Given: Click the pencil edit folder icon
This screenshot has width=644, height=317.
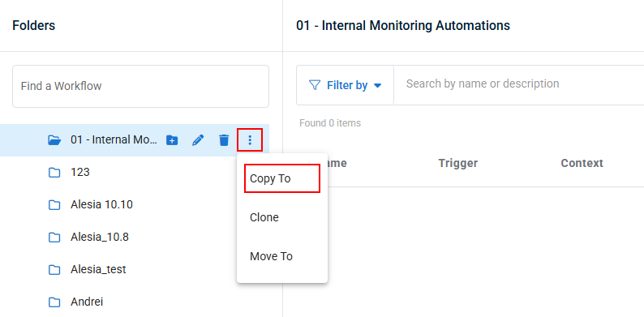Looking at the screenshot, I should coord(198,140).
